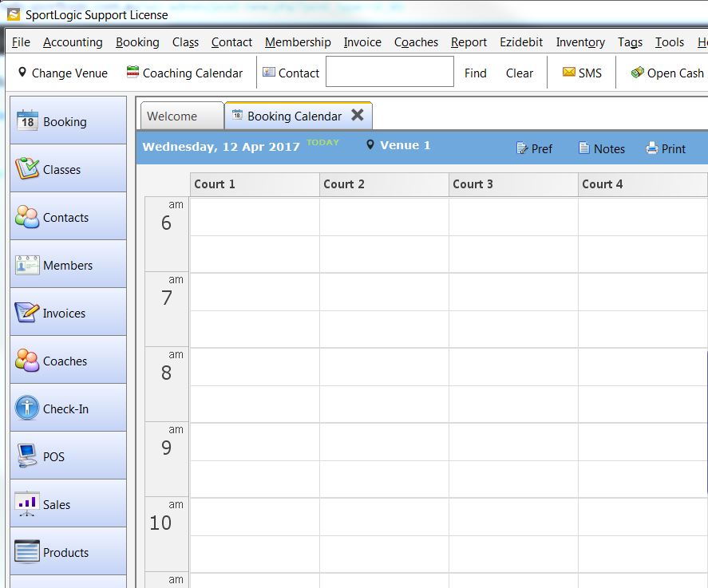Click the date Wednesday, 12 Apr 2017
This screenshot has height=588, width=708.
pyautogui.click(x=221, y=147)
